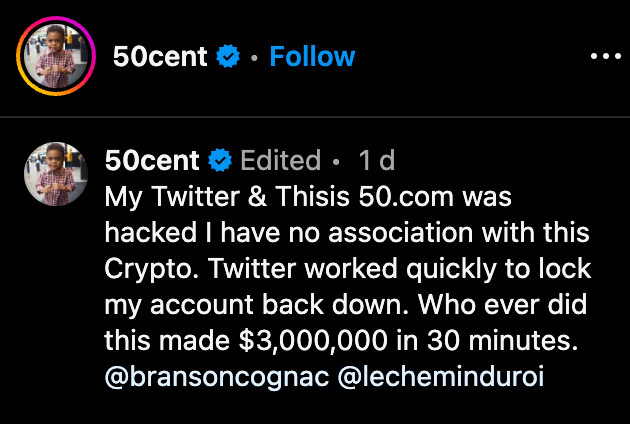Open 50cent profile from header username
This screenshot has height=424, width=630.
click(160, 57)
